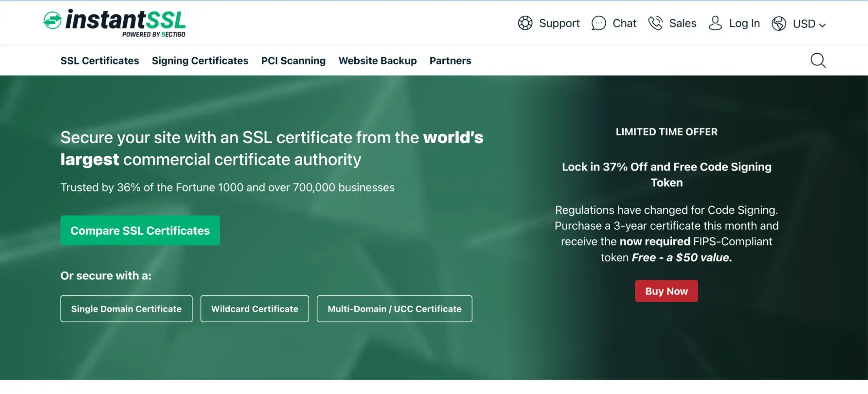Open the Website Backup menu
The height and width of the screenshot is (394, 868).
(x=378, y=61)
